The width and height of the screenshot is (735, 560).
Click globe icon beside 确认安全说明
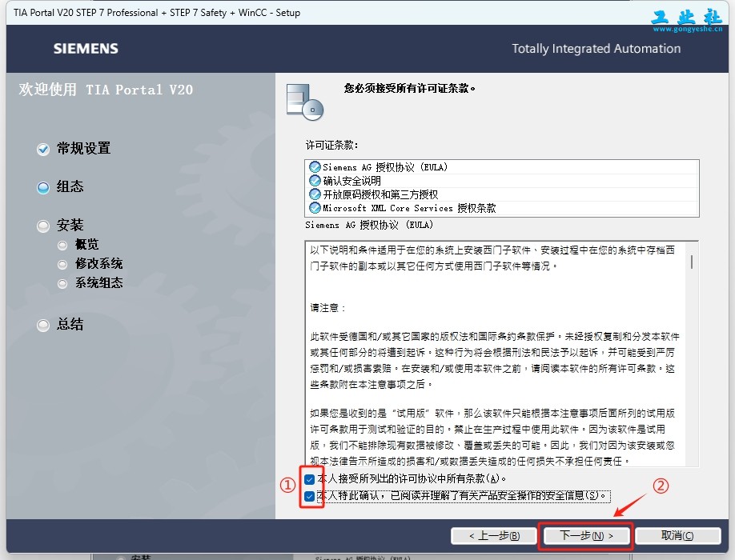coord(315,181)
